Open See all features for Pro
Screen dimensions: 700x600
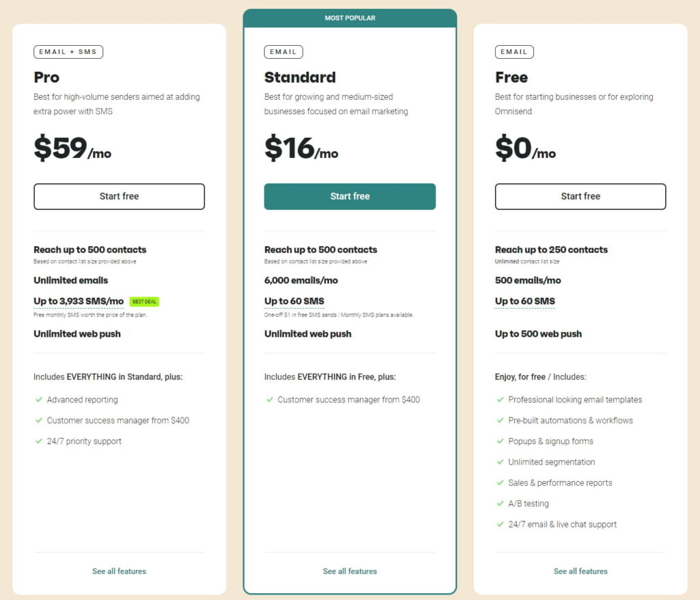119,571
